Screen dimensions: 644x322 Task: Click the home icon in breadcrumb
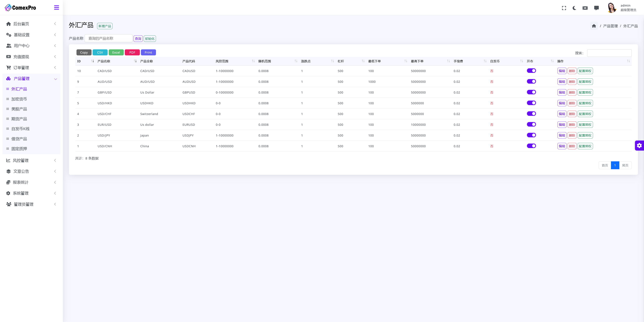594,26
